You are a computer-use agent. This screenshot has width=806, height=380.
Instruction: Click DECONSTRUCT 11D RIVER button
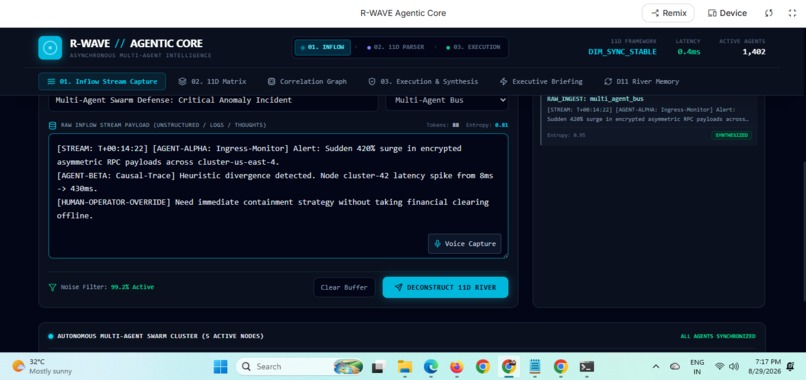[x=445, y=287]
